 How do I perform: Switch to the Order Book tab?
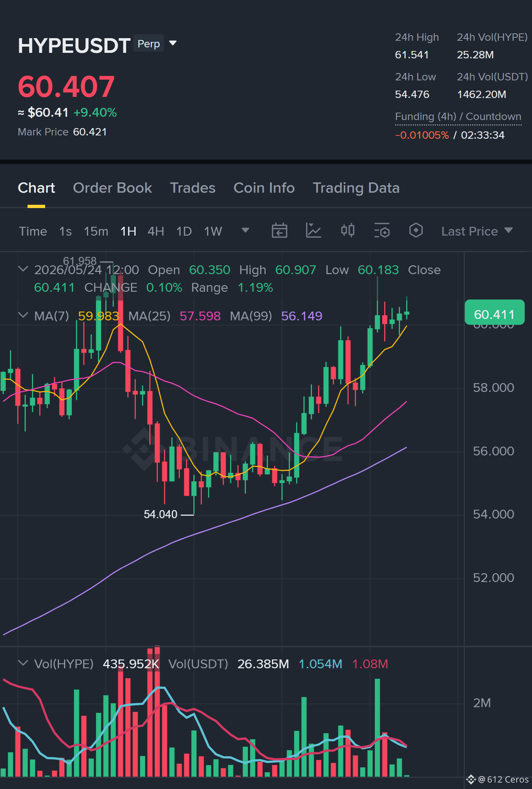(112, 188)
